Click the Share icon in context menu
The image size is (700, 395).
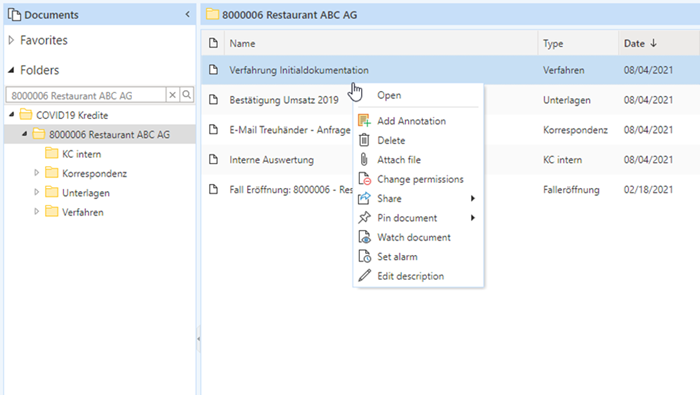(364, 198)
